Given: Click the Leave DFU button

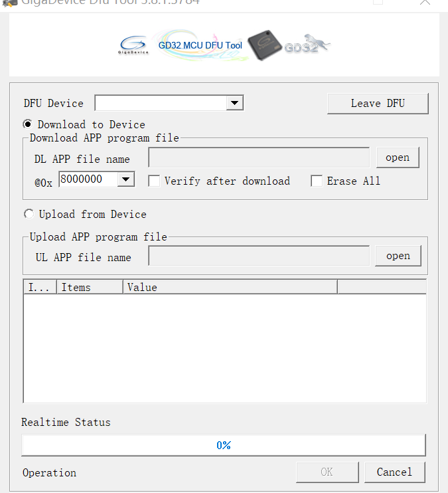Looking at the screenshot, I should coord(378,104).
